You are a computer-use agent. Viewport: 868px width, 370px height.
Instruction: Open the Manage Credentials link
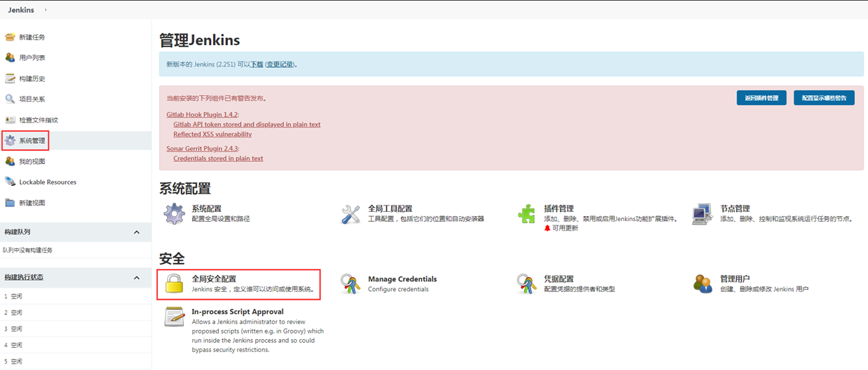[x=403, y=279]
